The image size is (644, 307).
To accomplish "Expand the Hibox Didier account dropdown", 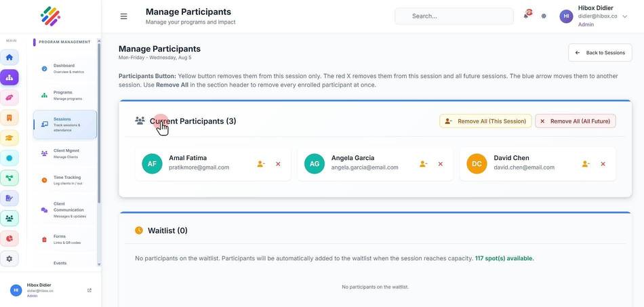I will (625, 16).
